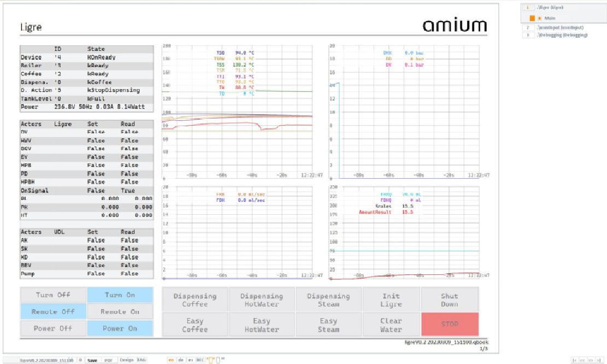Click FDK 0.0 ml/sec legend entry
Screen dimensions: 607x364
tap(241, 201)
